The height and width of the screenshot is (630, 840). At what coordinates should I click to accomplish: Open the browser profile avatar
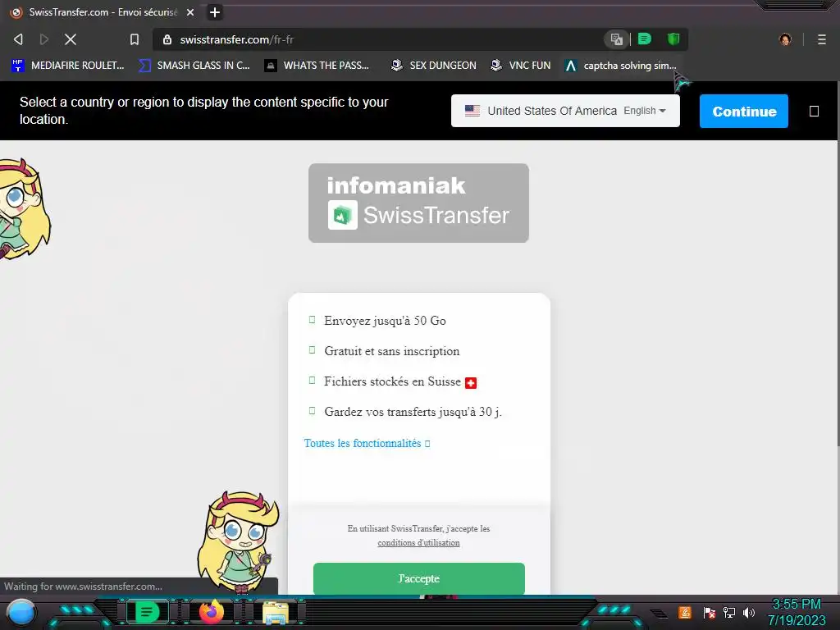click(785, 39)
